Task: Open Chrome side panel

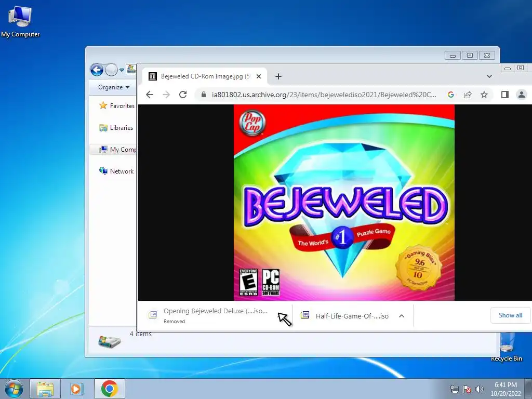Action: tap(505, 95)
